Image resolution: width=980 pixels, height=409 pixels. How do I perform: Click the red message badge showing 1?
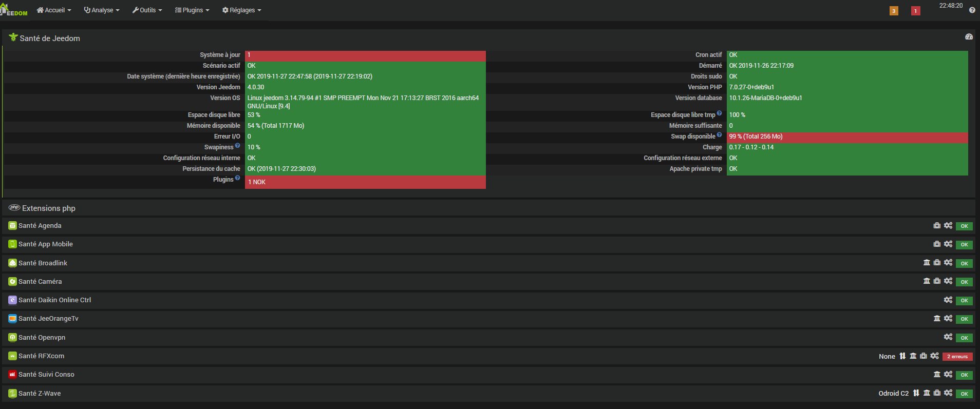pos(915,11)
